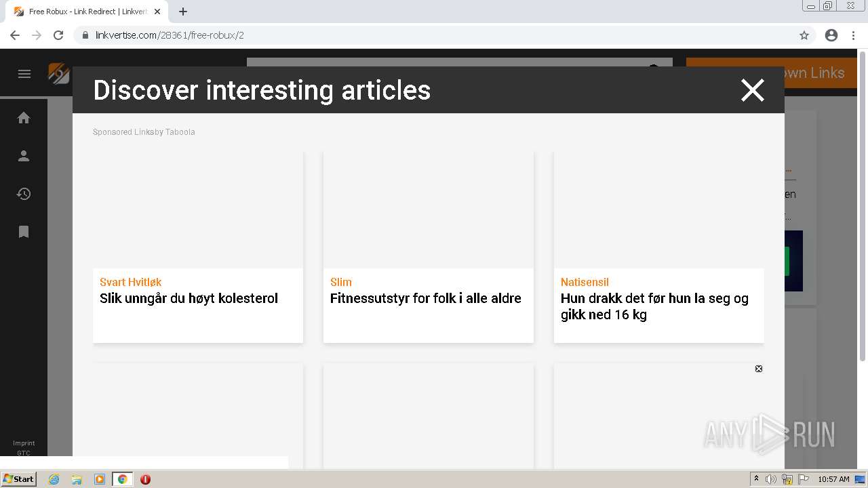Switch to Chrome in the taskbar
The height and width of the screenshot is (488, 868).
tap(122, 479)
